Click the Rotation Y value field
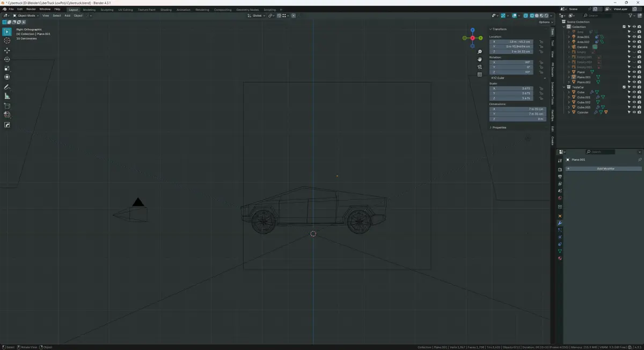 [x=511, y=67]
